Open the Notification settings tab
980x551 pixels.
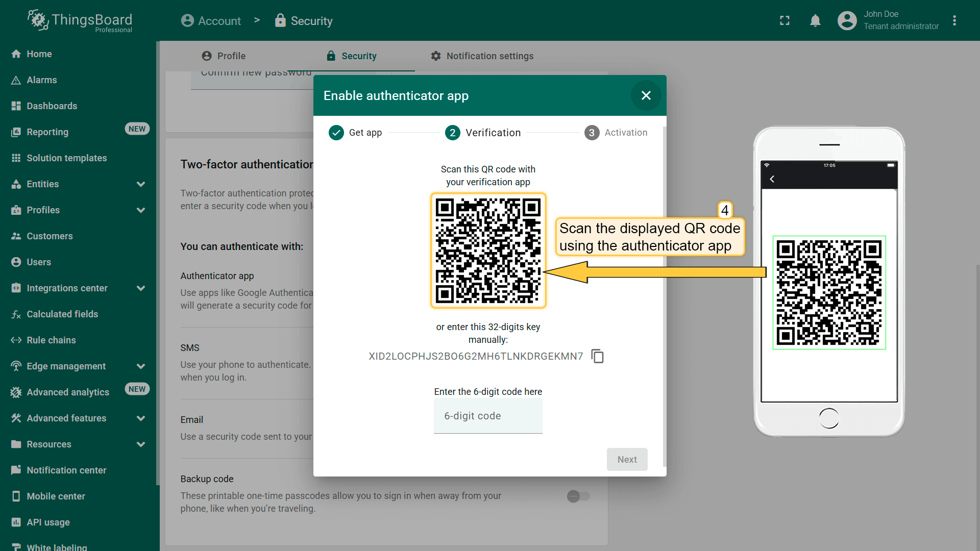coord(482,56)
